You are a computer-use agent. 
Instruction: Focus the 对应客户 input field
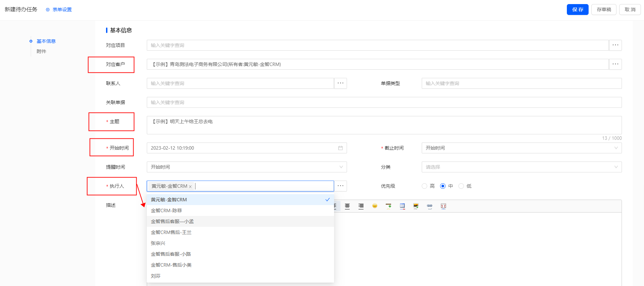click(378, 64)
